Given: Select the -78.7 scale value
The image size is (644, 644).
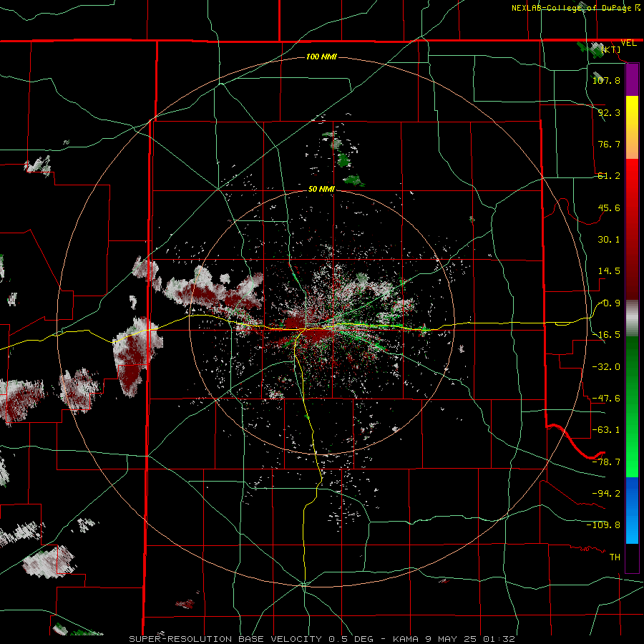Looking at the screenshot, I should pyautogui.click(x=606, y=462).
